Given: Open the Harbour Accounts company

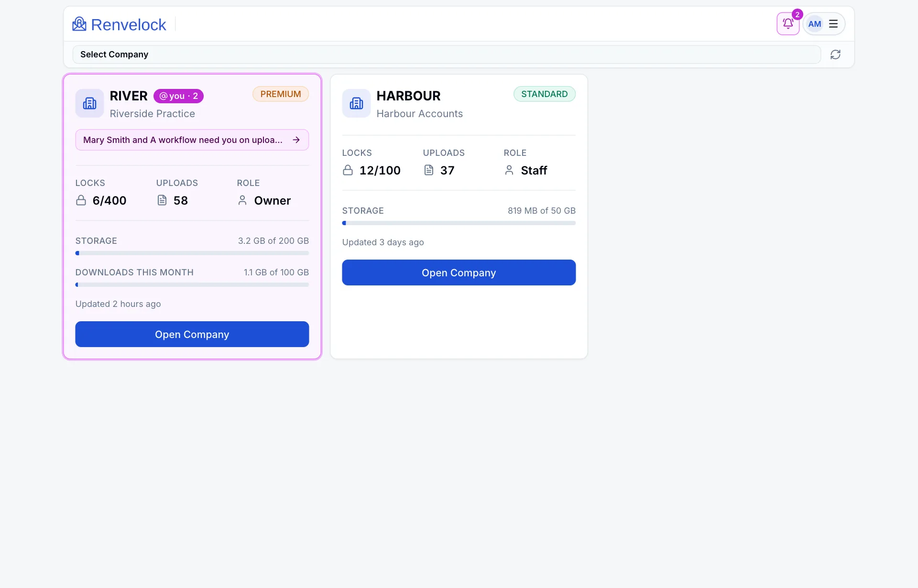Looking at the screenshot, I should (459, 272).
